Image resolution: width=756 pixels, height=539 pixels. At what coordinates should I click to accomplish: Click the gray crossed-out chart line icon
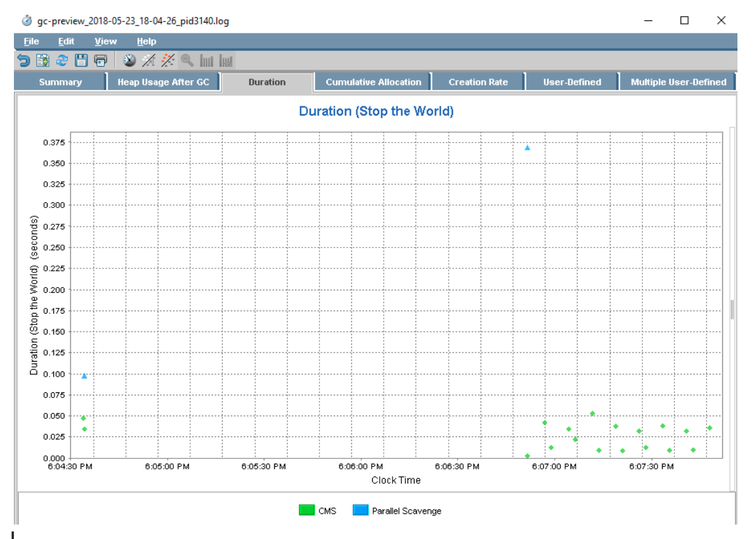point(149,60)
